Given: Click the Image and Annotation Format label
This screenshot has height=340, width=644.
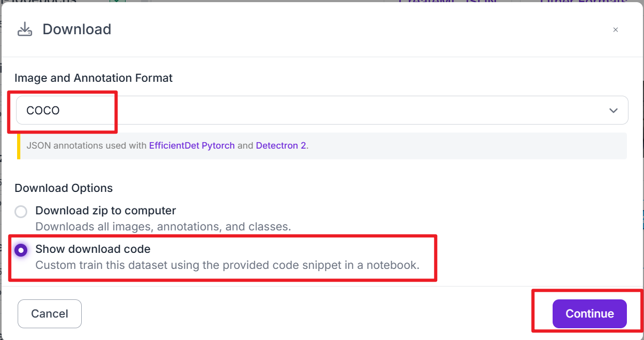Looking at the screenshot, I should pyautogui.click(x=94, y=78).
